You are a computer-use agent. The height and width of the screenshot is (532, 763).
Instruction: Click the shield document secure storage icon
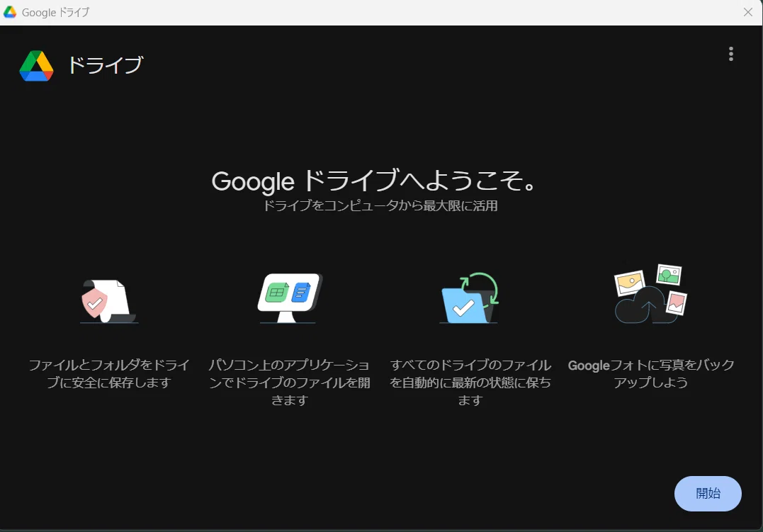pyautogui.click(x=109, y=301)
